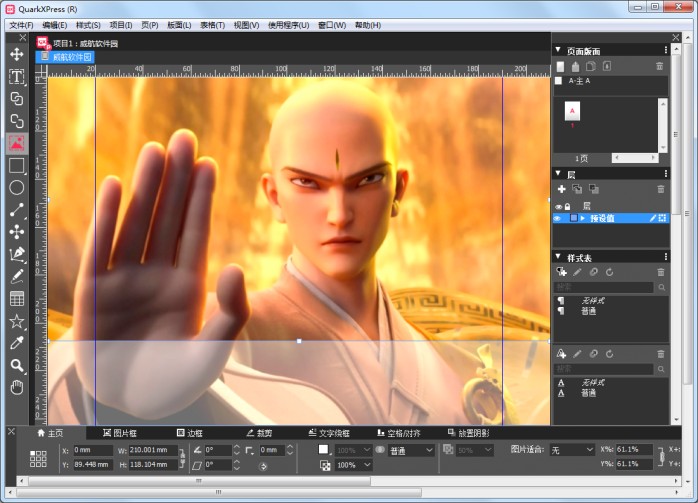The height and width of the screenshot is (503, 698).
Task: Toggle the opacity overprint icon beside blend mode
Action: coord(380,450)
